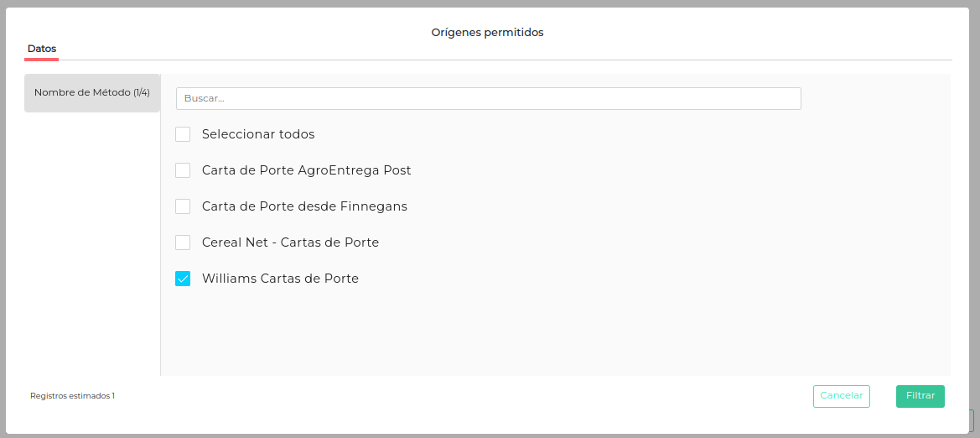Tick the Seleccionar todos checkbox
The image size is (980, 438).
183,134
